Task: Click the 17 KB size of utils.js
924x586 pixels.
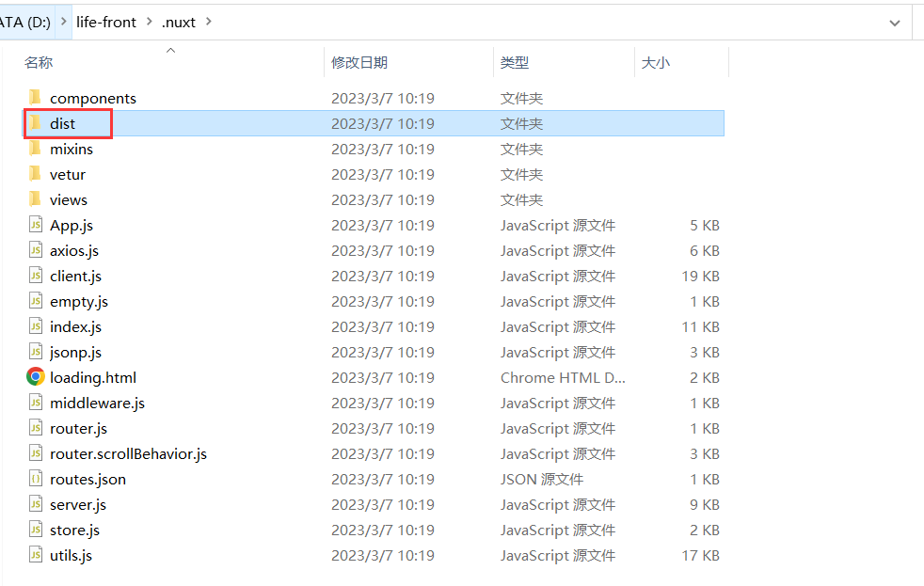Action: click(x=700, y=555)
